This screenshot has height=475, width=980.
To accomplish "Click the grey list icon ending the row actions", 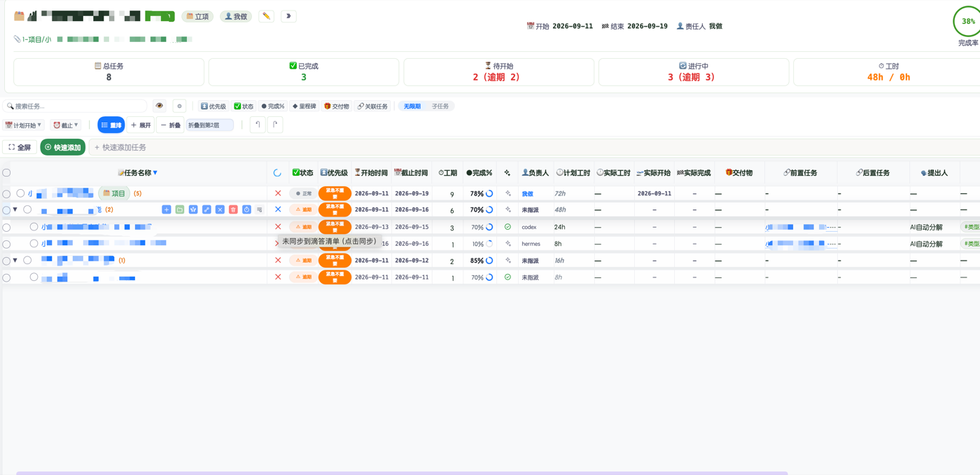I will pos(260,209).
